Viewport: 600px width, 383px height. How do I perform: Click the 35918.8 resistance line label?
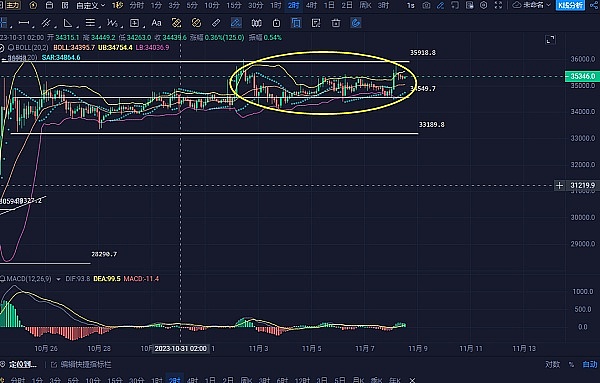423,52
